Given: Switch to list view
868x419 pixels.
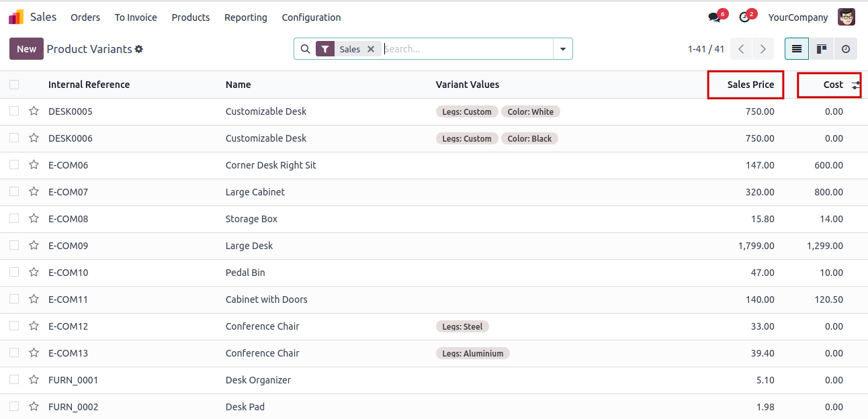Looking at the screenshot, I should coord(797,49).
